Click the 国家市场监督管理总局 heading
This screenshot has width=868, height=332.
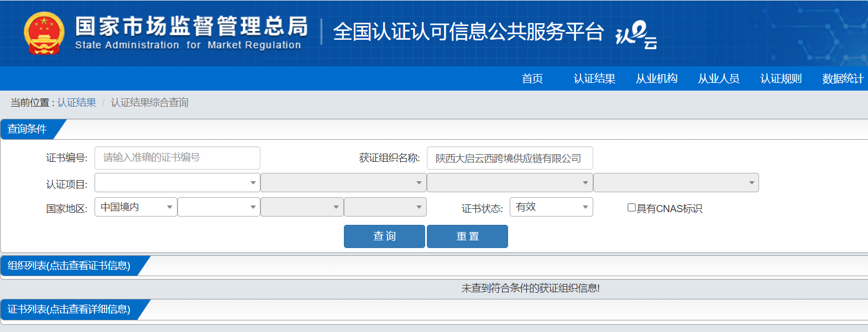(x=191, y=26)
